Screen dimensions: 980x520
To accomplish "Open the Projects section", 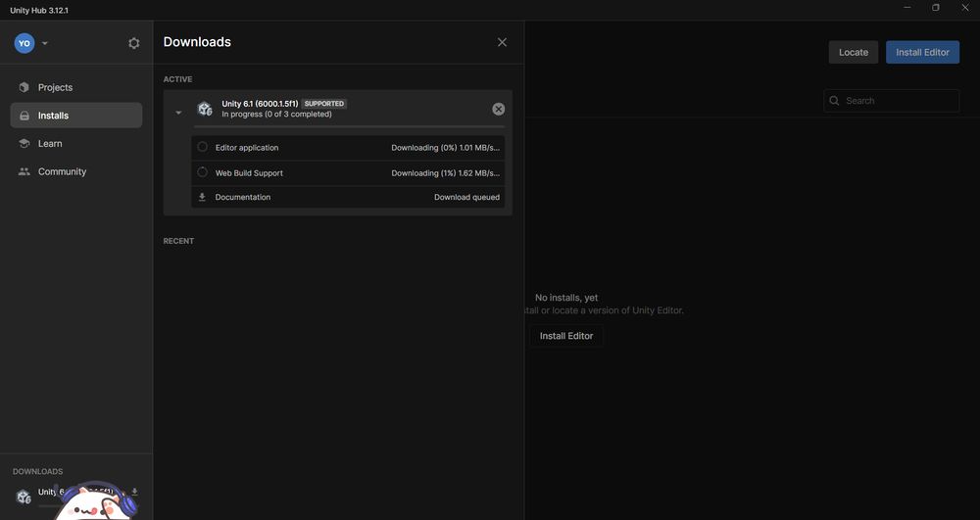I will 75,87.
